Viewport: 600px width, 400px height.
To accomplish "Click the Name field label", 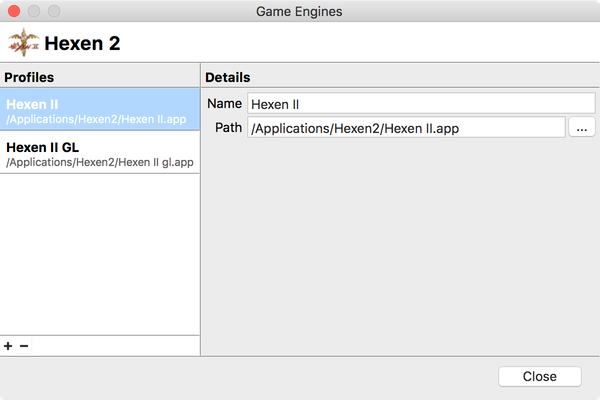I will [224, 103].
